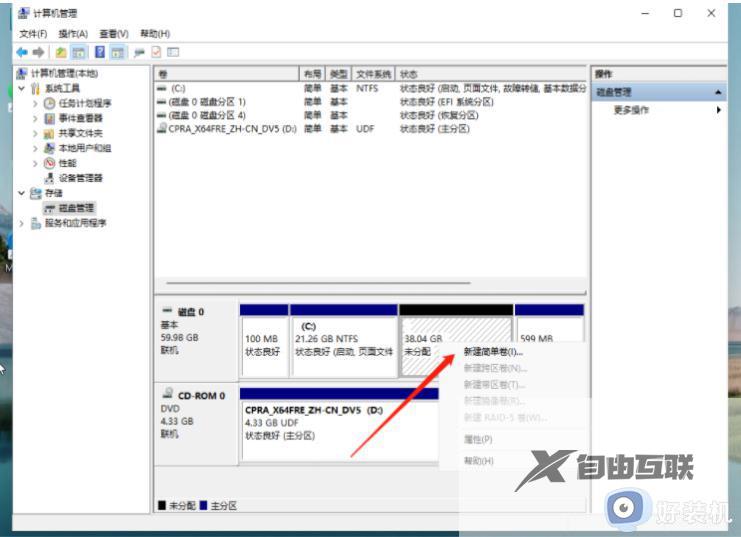Open the 查看(V) menu
741x537 pixels.
(x=114, y=34)
